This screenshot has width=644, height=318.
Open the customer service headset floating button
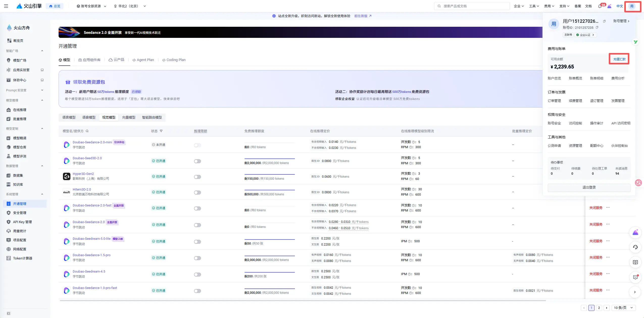(635, 247)
